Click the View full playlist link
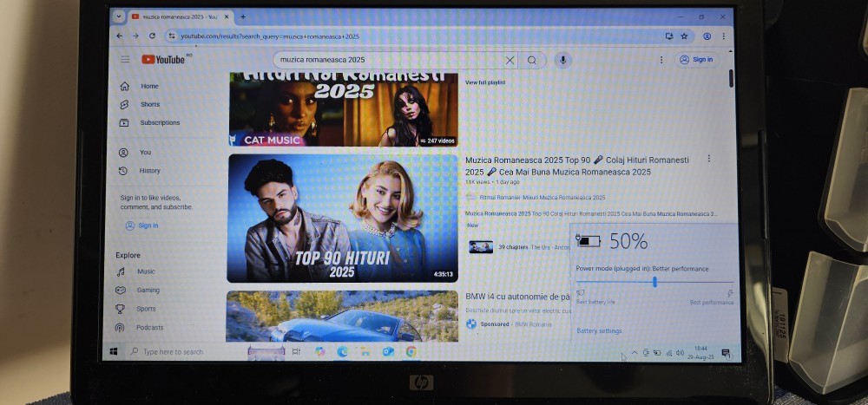This screenshot has width=868, height=405. point(485,82)
